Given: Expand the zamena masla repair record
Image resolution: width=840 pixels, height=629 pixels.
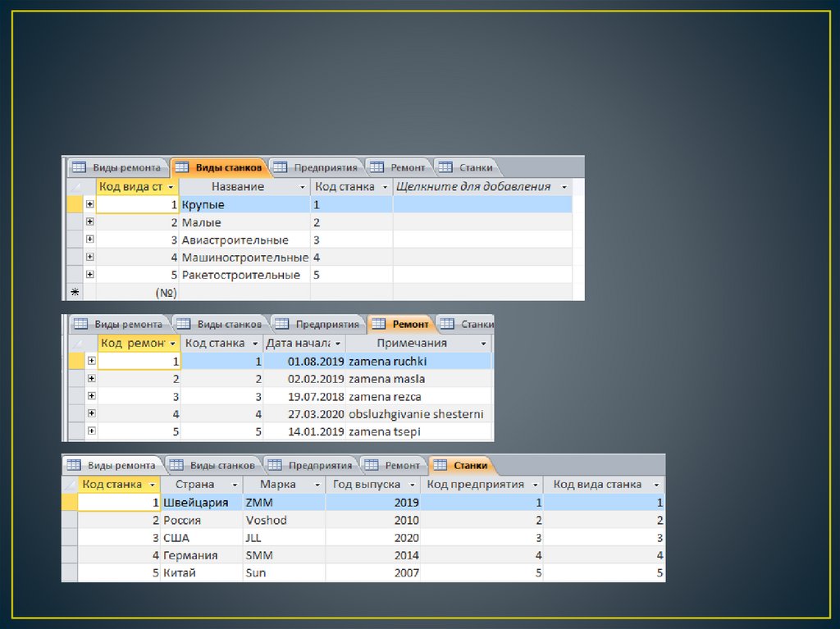Looking at the screenshot, I should click(x=91, y=379).
